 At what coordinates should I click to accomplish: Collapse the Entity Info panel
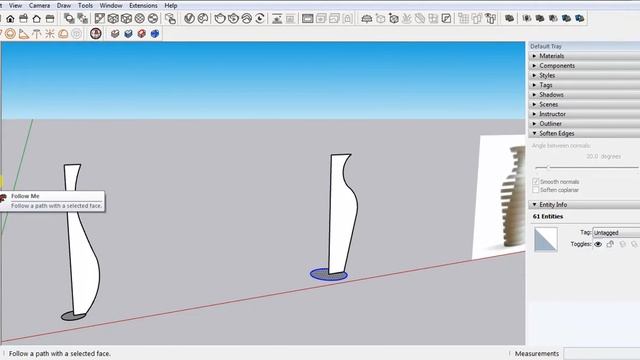point(584,205)
